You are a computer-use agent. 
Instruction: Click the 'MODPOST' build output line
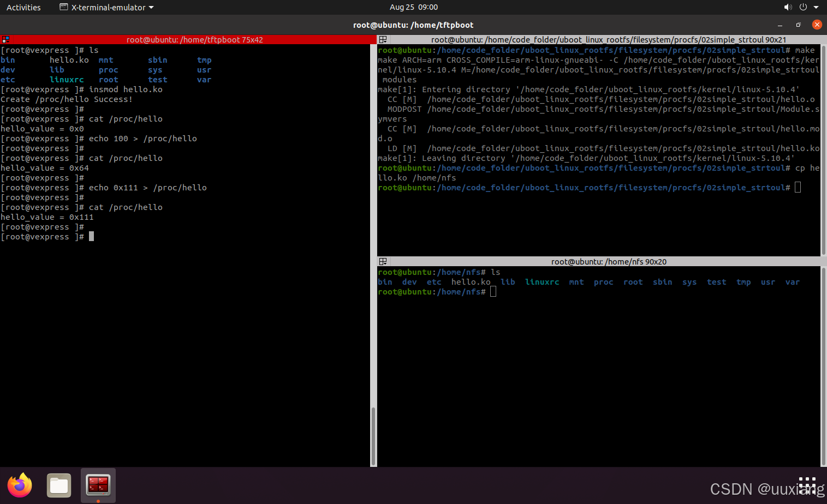(599, 114)
